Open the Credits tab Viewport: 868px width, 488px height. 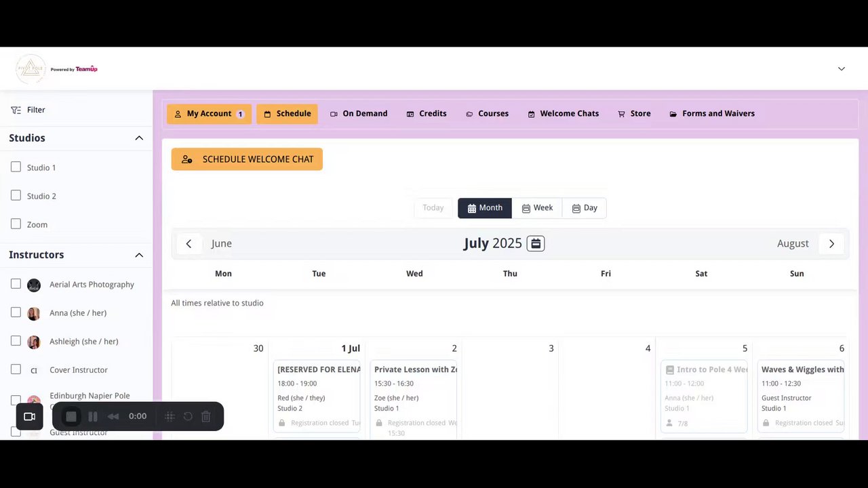click(427, 114)
